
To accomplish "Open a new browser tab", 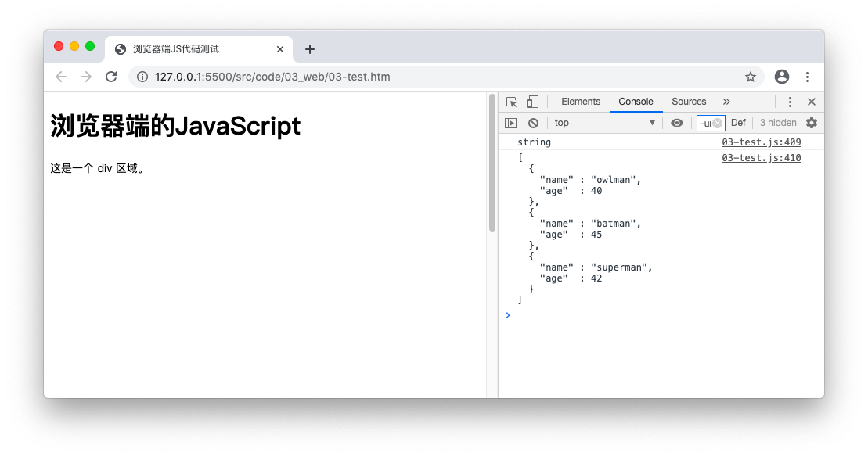I will click(x=310, y=49).
